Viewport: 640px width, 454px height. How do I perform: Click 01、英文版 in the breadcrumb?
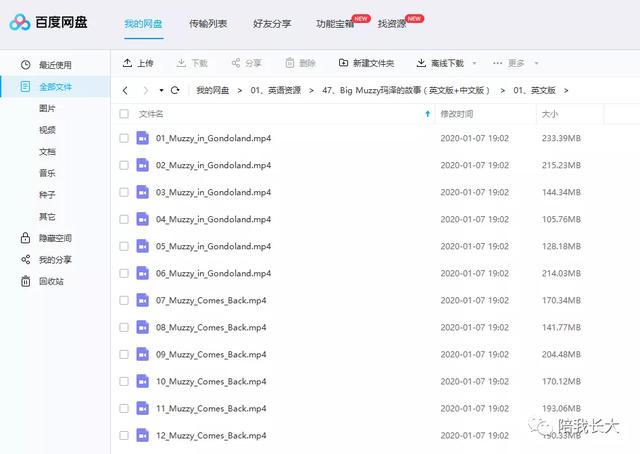534,90
